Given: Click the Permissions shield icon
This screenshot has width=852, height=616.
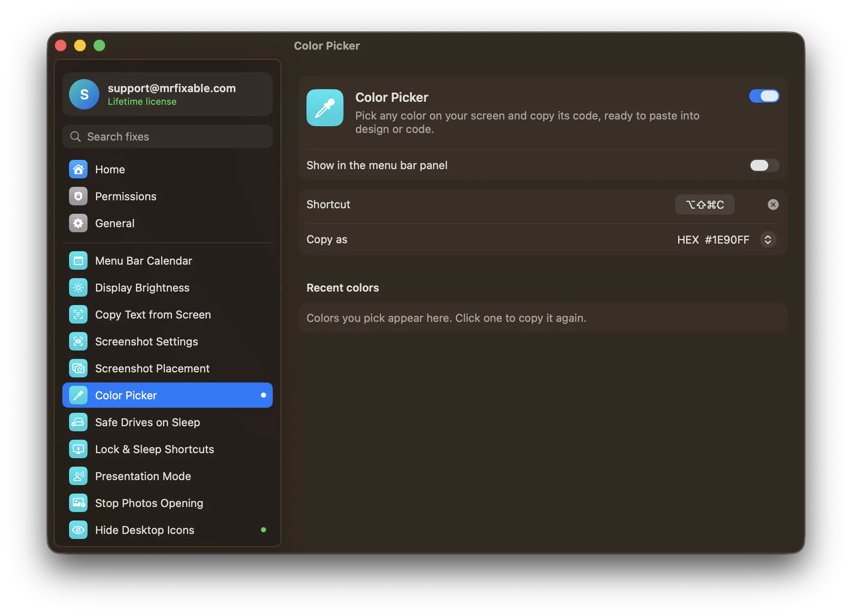Looking at the screenshot, I should 78,196.
